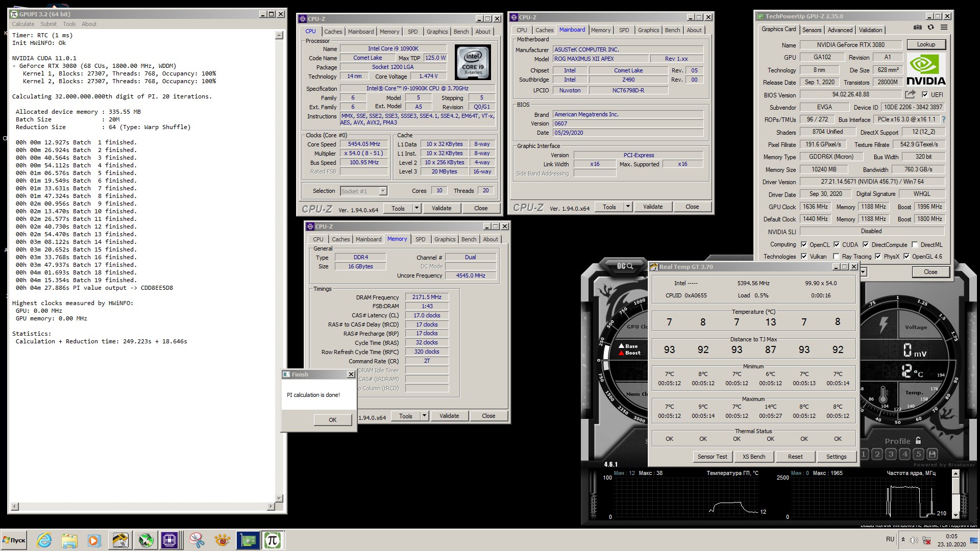
Task: Toggle the UEFI checkbox in GPU-Z
Action: (x=925, y=94)
